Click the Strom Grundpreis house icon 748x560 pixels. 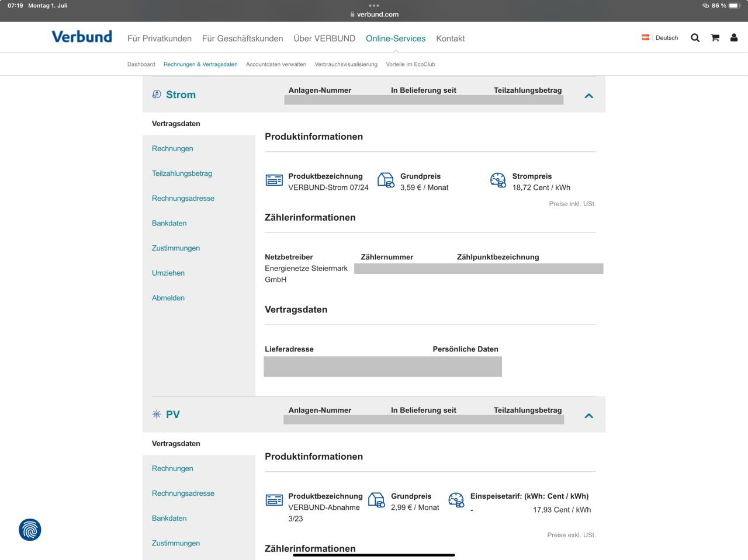[x=386, y=180]
